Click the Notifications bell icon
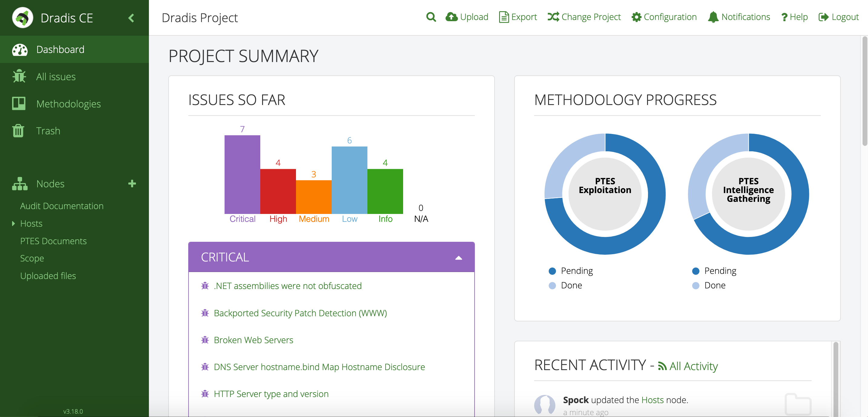 click(714, 17)
